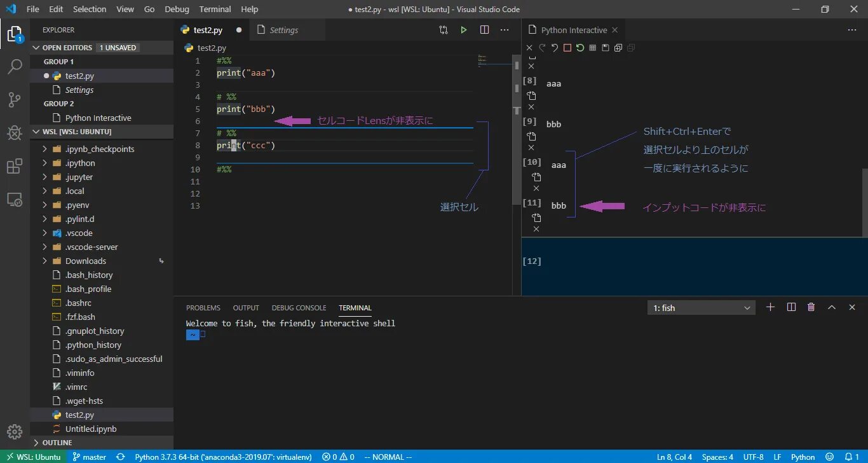The width and height of the screenshot is (868, 463).
Task: Close the Python Interactive tab
Action: pyautogui.click(x=615, y=30)
